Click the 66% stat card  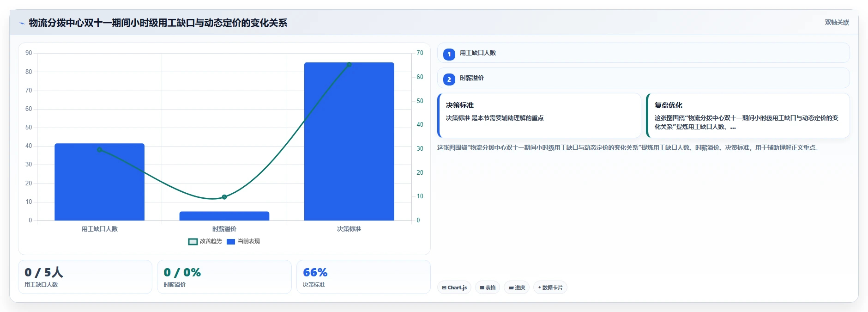point(363,277)
